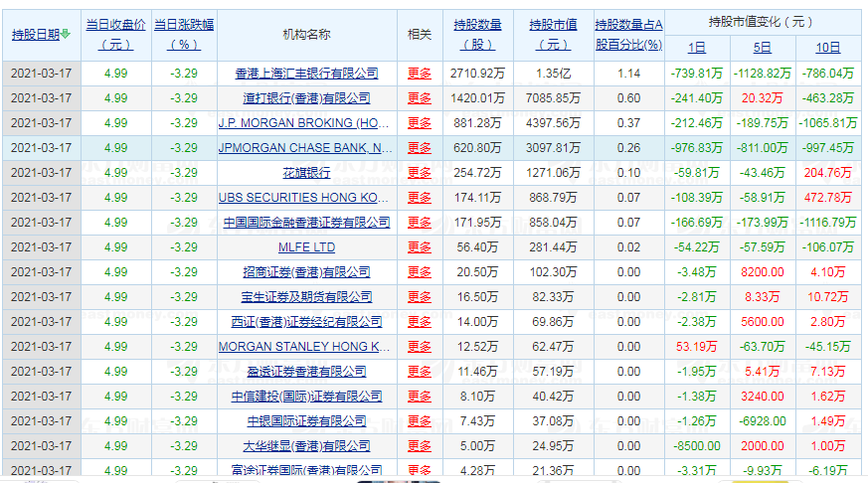Viewport: 868px width, 483px height.
Task: Select the -1116.79万 ten-day value
Action: point(827,223)
